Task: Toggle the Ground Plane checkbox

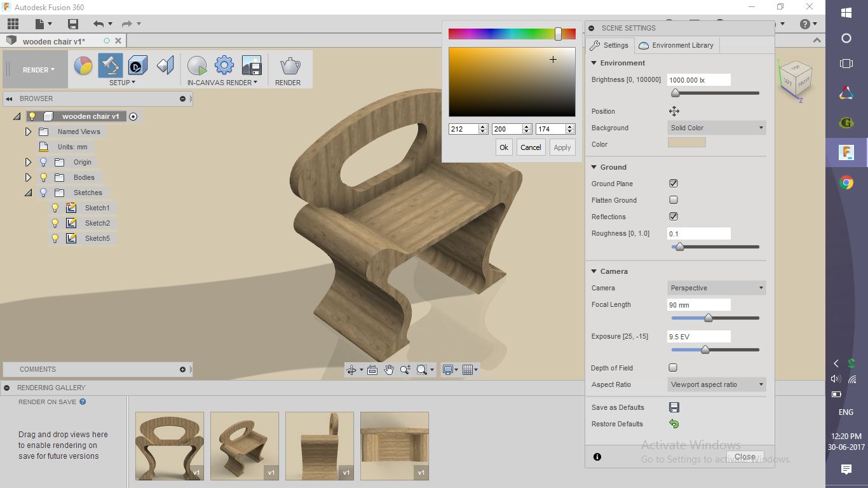Action: pos(674,184)
